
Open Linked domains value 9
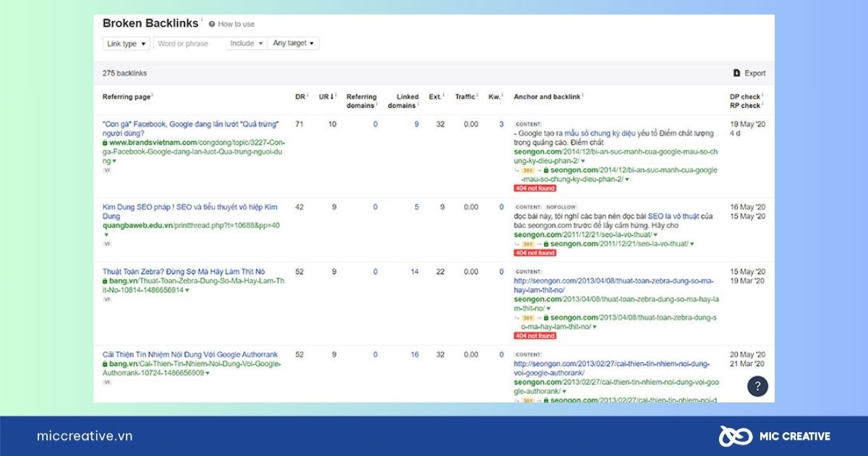coord(416,124)
